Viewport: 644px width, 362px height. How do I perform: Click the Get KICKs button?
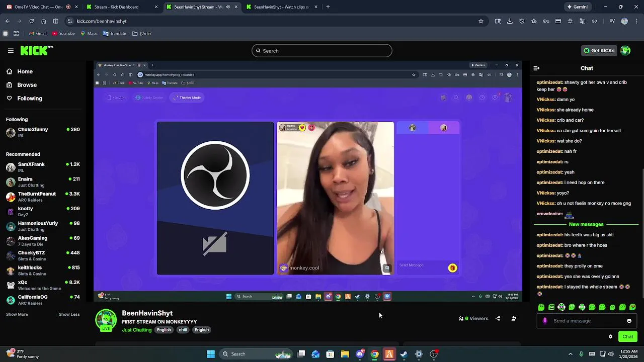(599, 51)
